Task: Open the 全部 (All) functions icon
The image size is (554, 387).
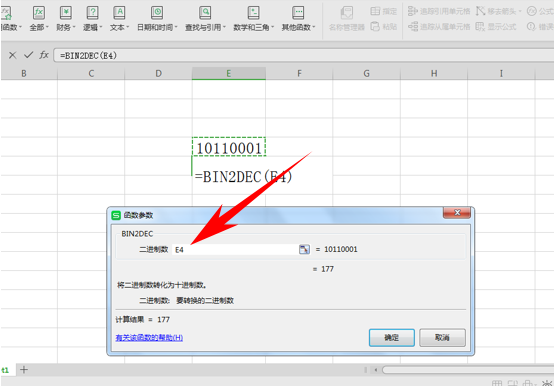Action: (x=39, y=13)
